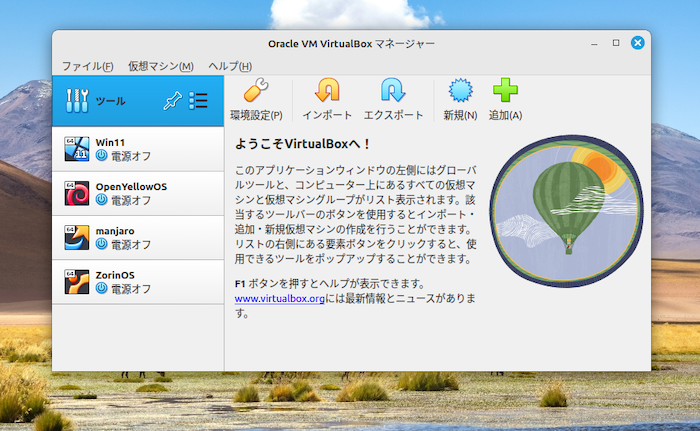
Task: Click the power state icon under ZorinOS
Action: (101, 288)
